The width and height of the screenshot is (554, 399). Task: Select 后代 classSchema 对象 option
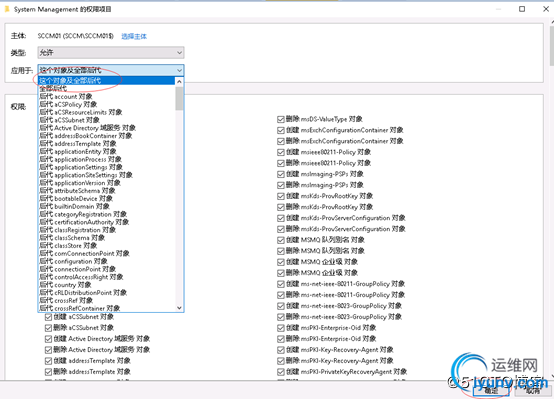[106, 237]
